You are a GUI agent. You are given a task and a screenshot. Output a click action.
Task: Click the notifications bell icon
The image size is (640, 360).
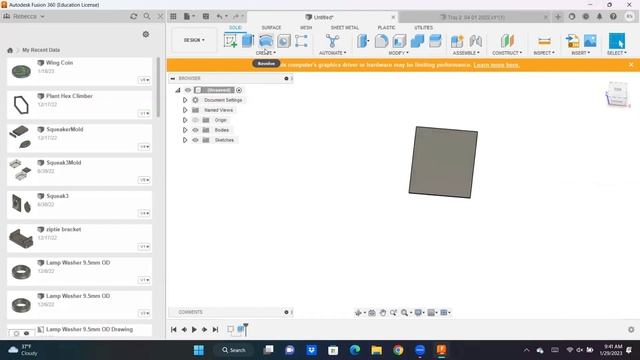tap(599, 16)
